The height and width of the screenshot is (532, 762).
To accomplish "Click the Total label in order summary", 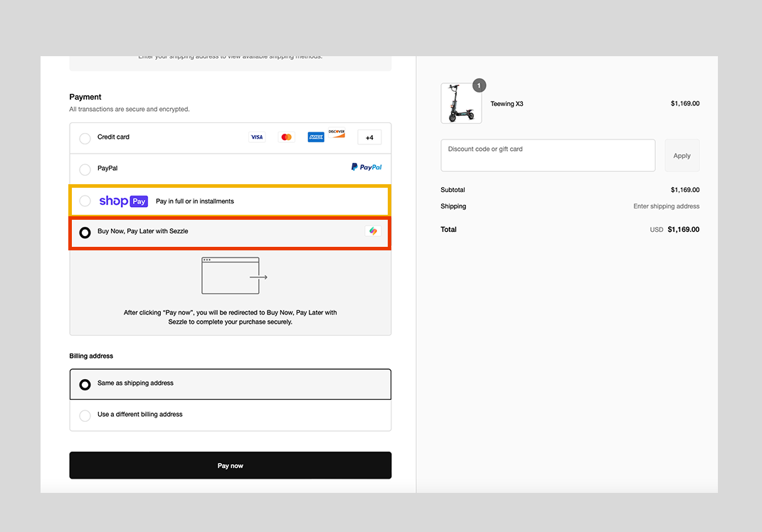I will (x=448, y=229).
